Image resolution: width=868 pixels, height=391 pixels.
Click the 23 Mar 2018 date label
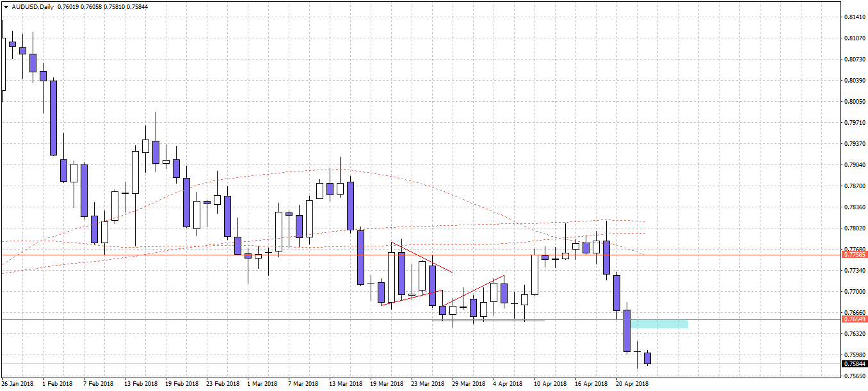(x=428, y=384)
